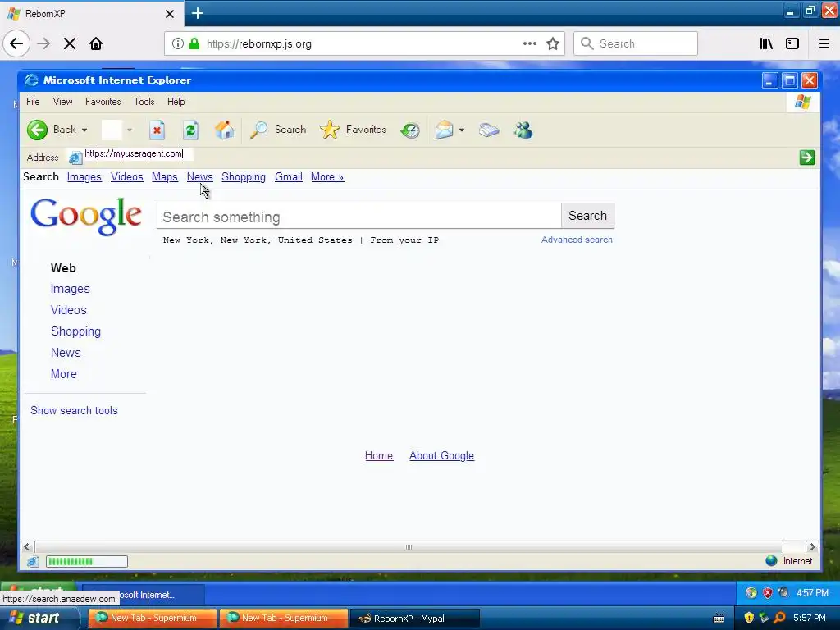This screenshot has width=840, height=630.
Task: Click the Google logo
Action: (86, 216)
